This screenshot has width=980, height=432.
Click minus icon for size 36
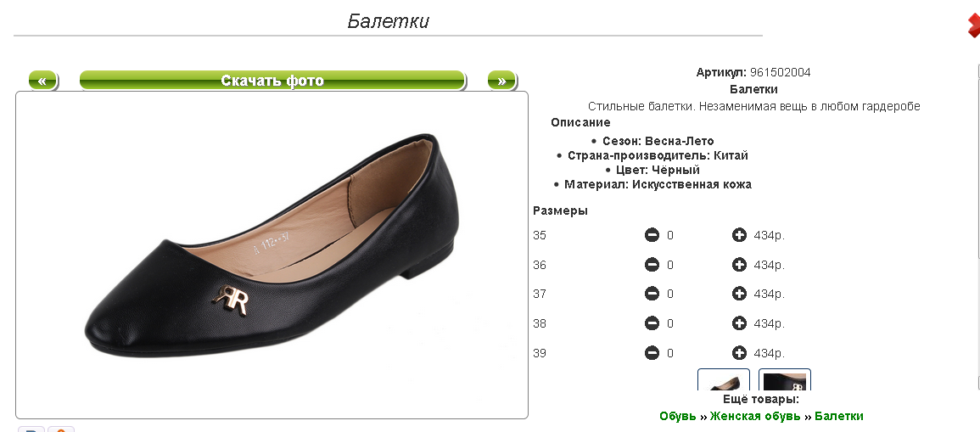[652, 265]
